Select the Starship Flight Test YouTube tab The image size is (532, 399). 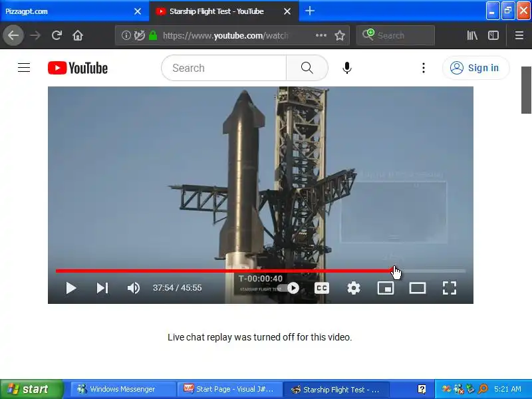coord(216,11)
